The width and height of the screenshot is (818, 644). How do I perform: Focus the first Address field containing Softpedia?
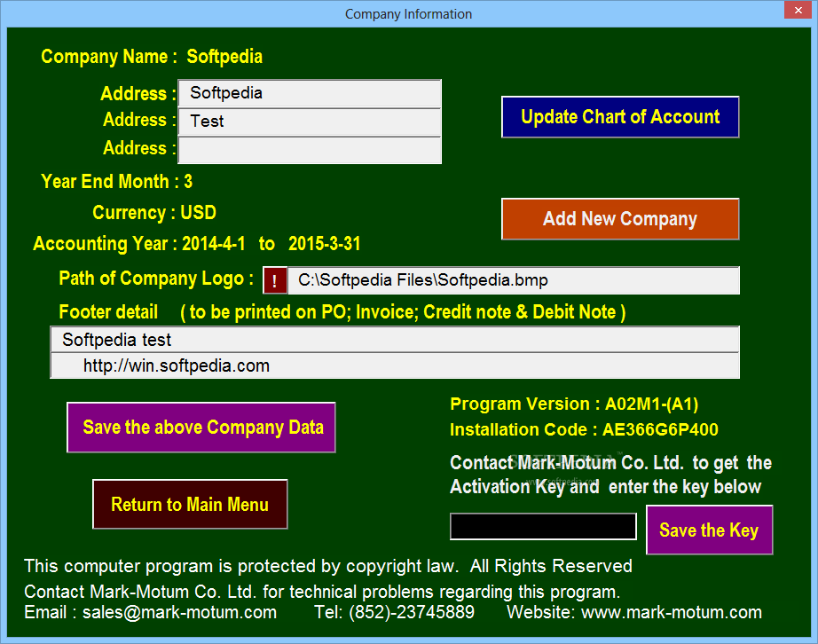[310, 93]
